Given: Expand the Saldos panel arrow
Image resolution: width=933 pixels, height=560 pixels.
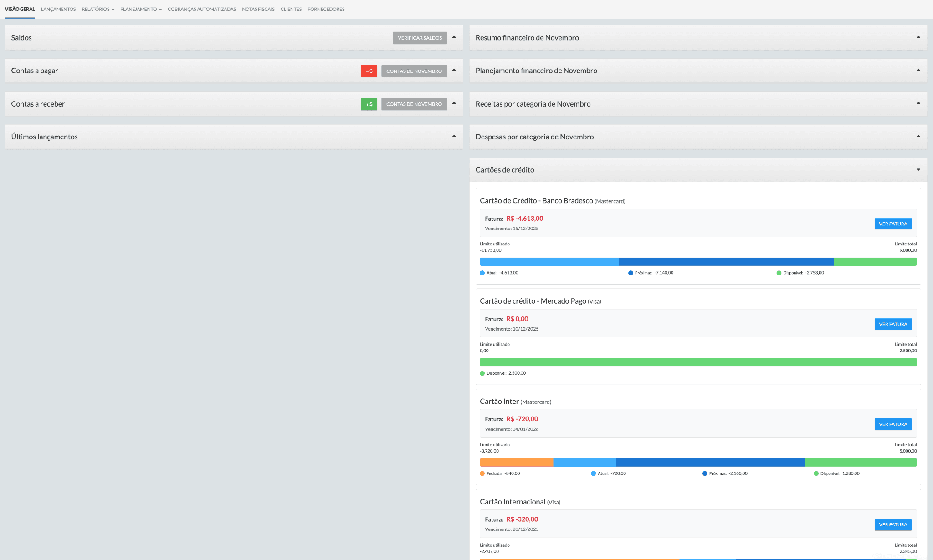Looking at the screenshot, I should point(454,37).
